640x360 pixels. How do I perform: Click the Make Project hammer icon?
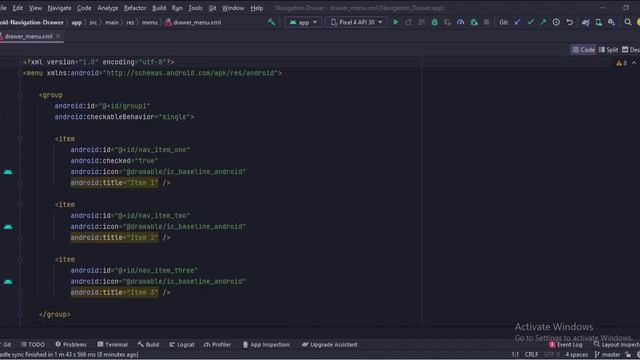pyautogui.click(x=271, y=22)
